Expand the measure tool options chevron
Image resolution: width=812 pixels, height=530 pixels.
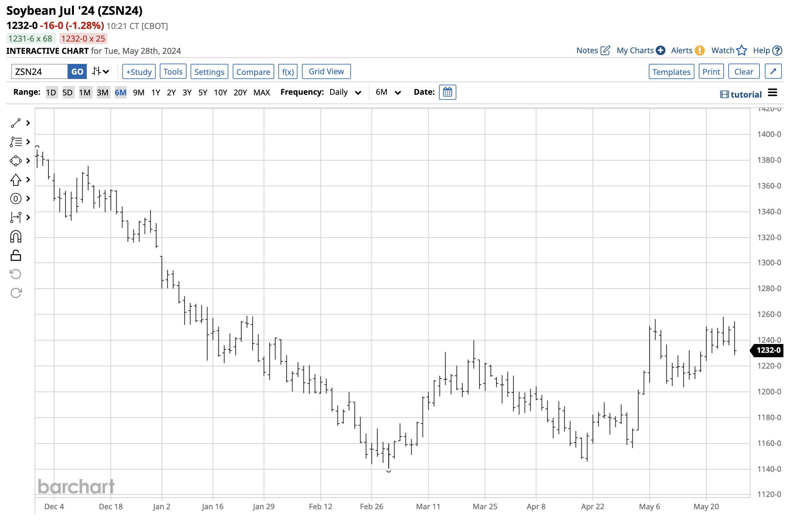[x=28, y=217]
